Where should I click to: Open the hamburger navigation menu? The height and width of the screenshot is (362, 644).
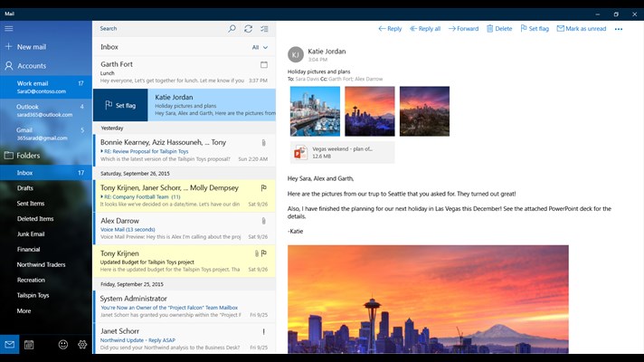point(9,28)
